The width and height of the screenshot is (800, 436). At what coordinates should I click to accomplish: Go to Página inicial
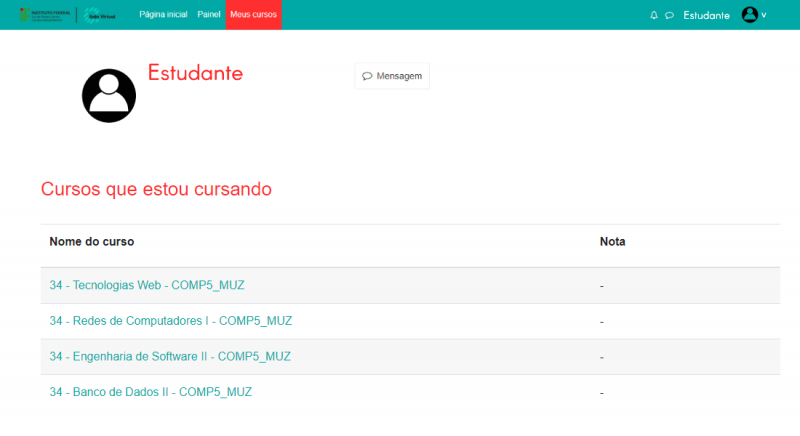[163, 14]
